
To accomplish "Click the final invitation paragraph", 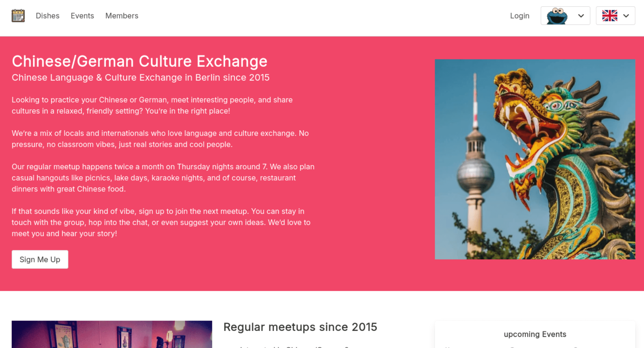I will point(161,222).
